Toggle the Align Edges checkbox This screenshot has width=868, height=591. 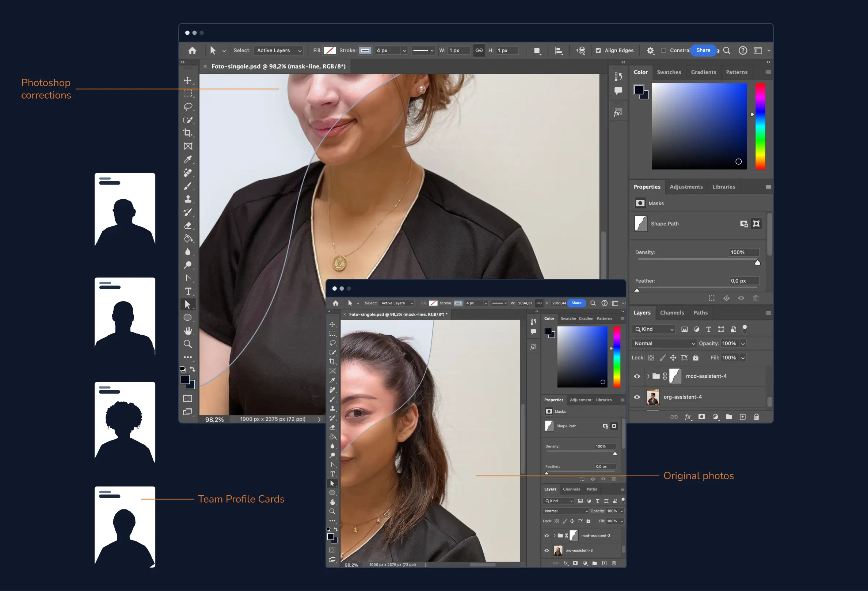[x=598, y=50]
